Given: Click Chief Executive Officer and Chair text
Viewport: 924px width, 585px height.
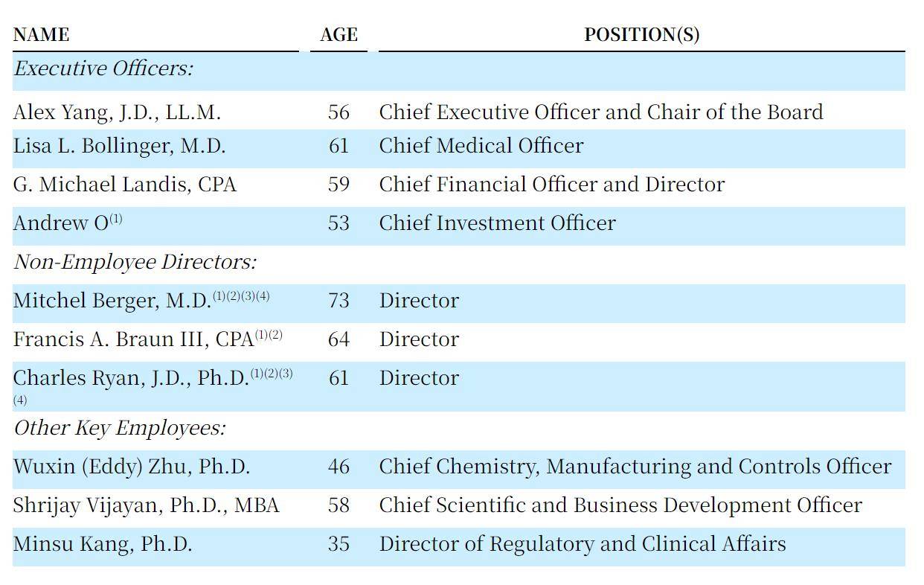Looking at the screenshot, I should point(600,112).
